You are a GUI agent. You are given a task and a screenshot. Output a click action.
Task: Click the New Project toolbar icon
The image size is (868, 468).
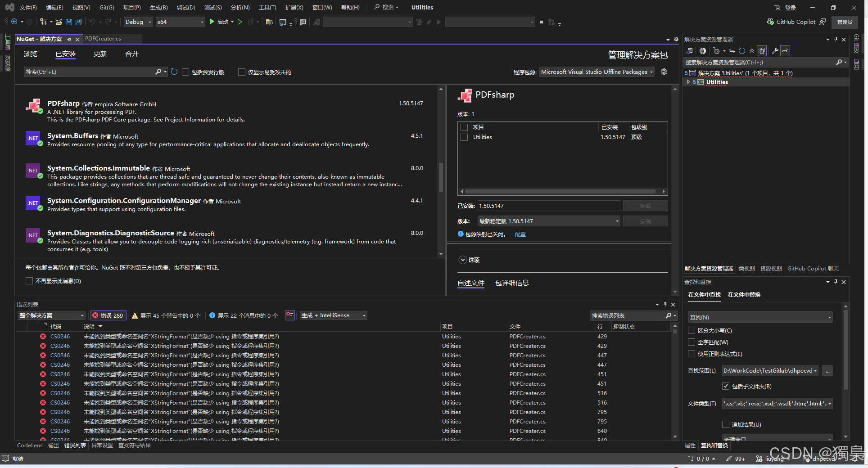(x=44, y=22)
